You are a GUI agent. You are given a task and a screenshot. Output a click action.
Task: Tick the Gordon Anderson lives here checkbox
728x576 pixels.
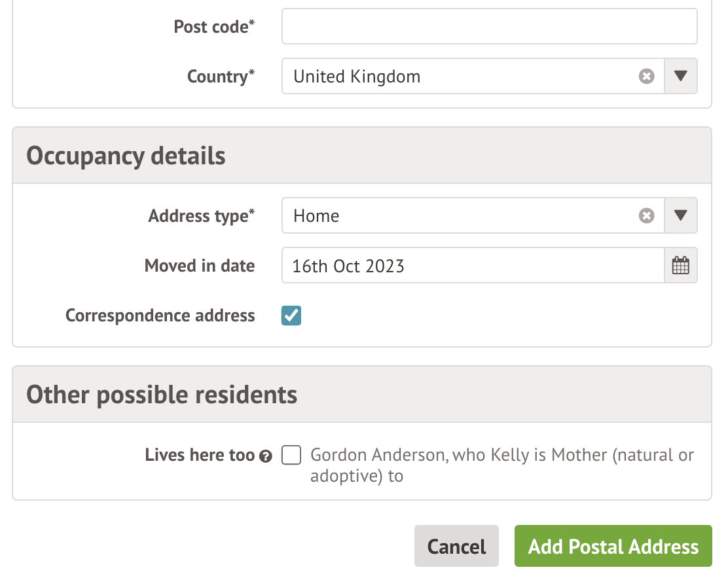pyautogui.click(x=291, y=455)
